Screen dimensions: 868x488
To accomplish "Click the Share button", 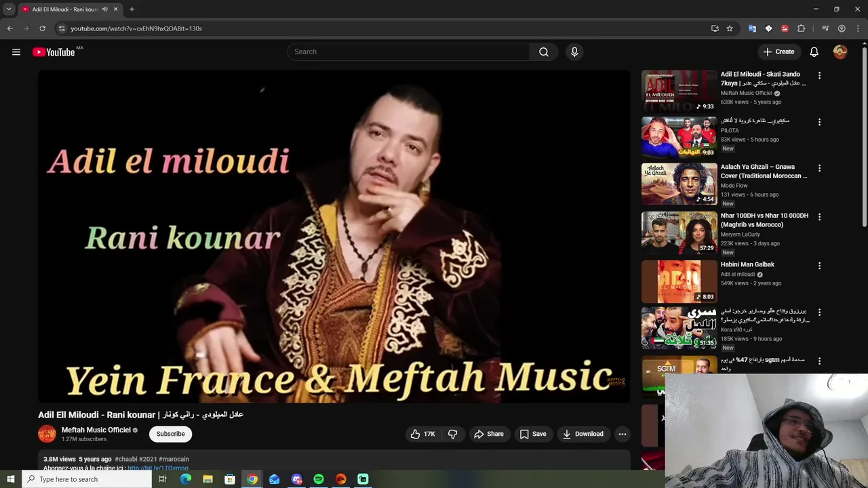I will (x=489, y=434).
